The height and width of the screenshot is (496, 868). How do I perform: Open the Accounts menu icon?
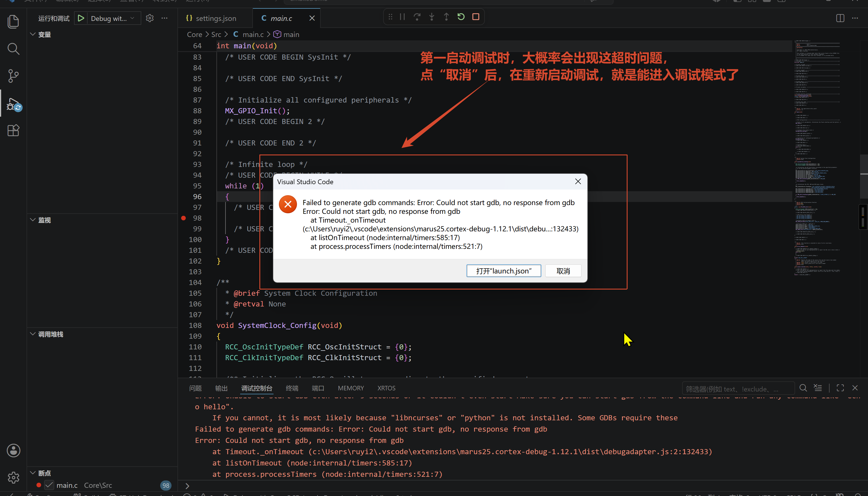pos(13,450)
